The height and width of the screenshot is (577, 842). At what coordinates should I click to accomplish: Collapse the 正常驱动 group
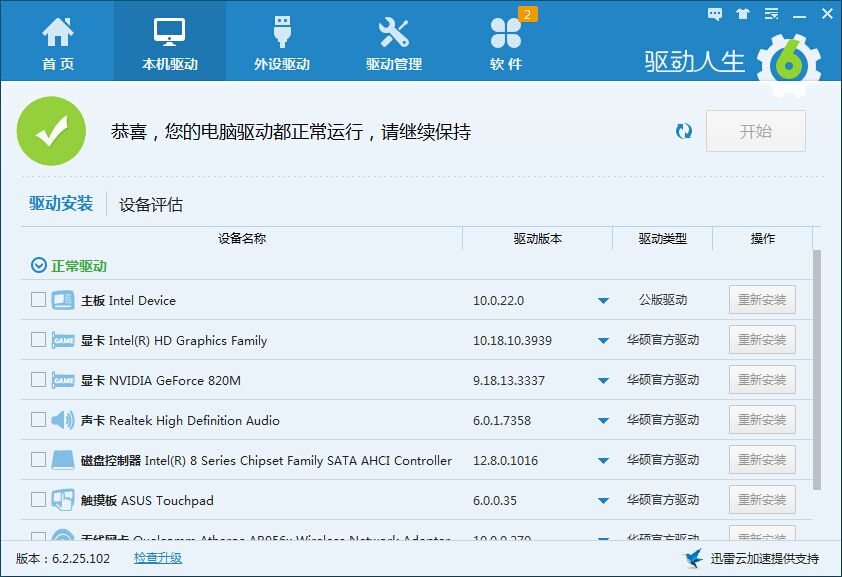(39, 265)
